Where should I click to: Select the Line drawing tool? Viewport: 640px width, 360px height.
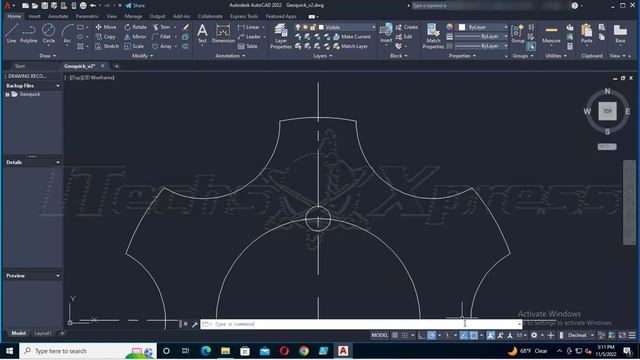[x=11, y=33]
